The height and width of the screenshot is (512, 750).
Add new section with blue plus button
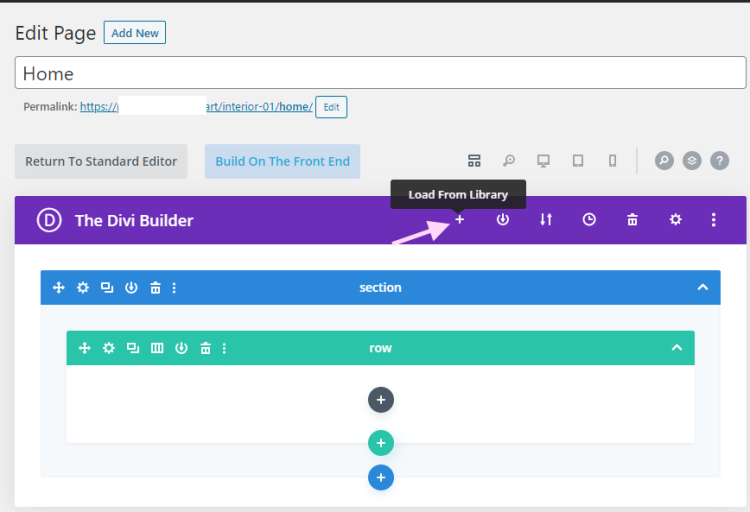coord(381,477)
